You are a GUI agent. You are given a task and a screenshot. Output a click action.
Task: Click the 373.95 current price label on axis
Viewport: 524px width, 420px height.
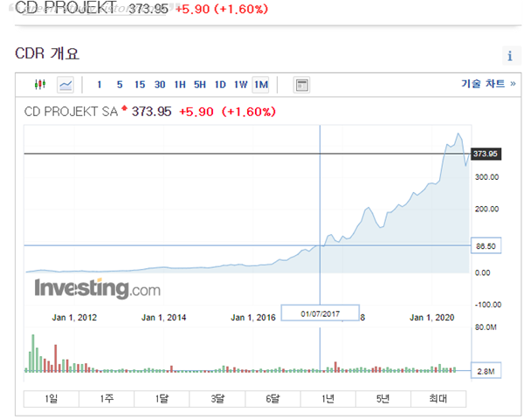[x=486, y=154]
